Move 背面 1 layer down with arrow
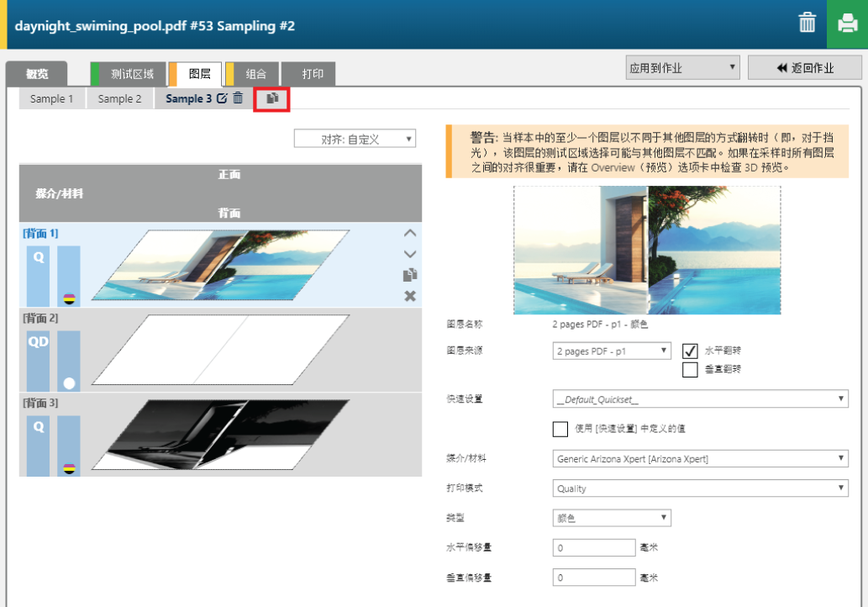Image resolution: width=868 pixels, height=607 pixels. (410, 254)
